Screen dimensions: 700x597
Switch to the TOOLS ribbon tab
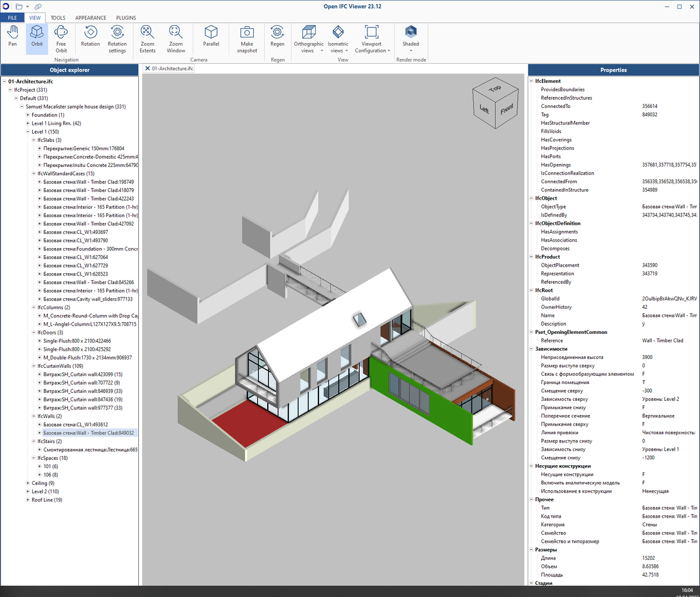pyautogui.click(x=58, y=18)
